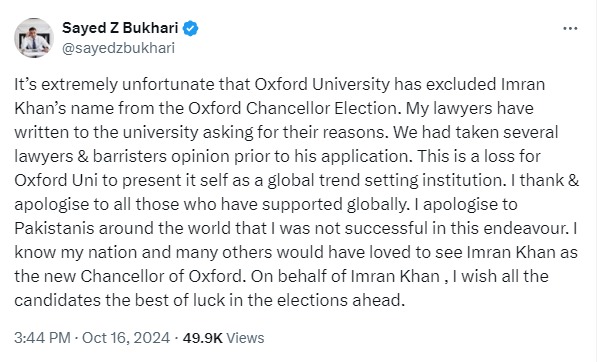View the 49.9K Views count
Viewport: 599px width, 362px height.
[223, 338]
